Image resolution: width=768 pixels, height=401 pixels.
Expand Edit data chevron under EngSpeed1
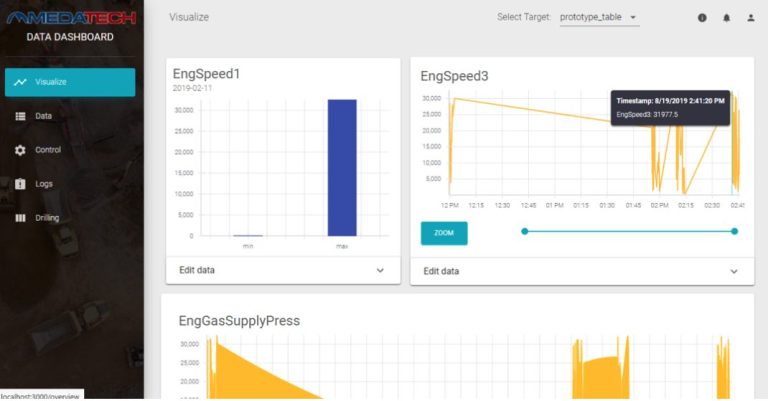pyautogui.click(x=380, y=270)
